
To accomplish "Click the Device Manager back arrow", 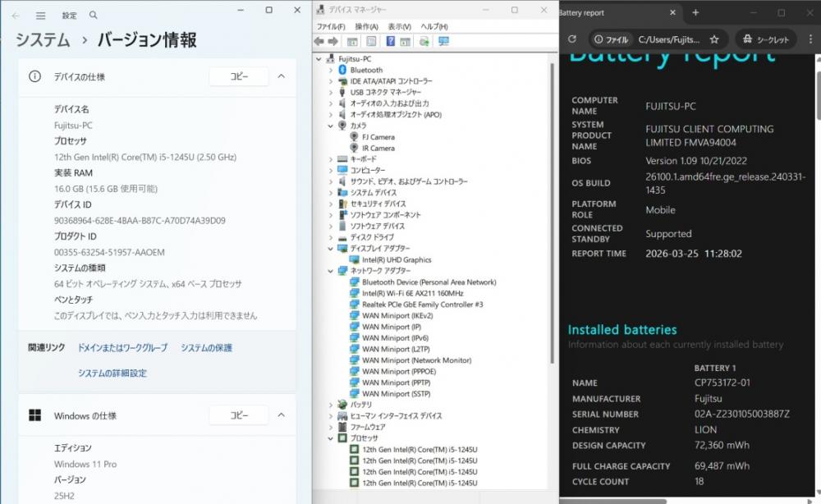I will click(x=319, y=41).
